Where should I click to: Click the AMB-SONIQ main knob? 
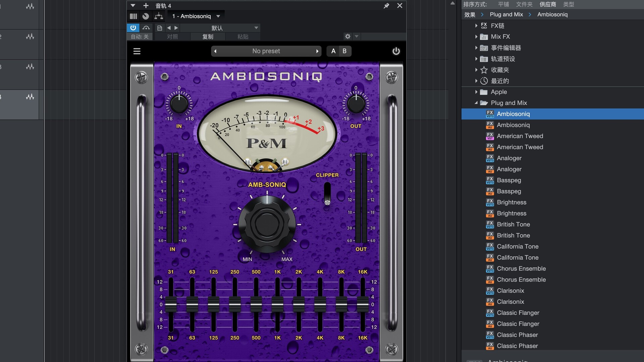267,224
